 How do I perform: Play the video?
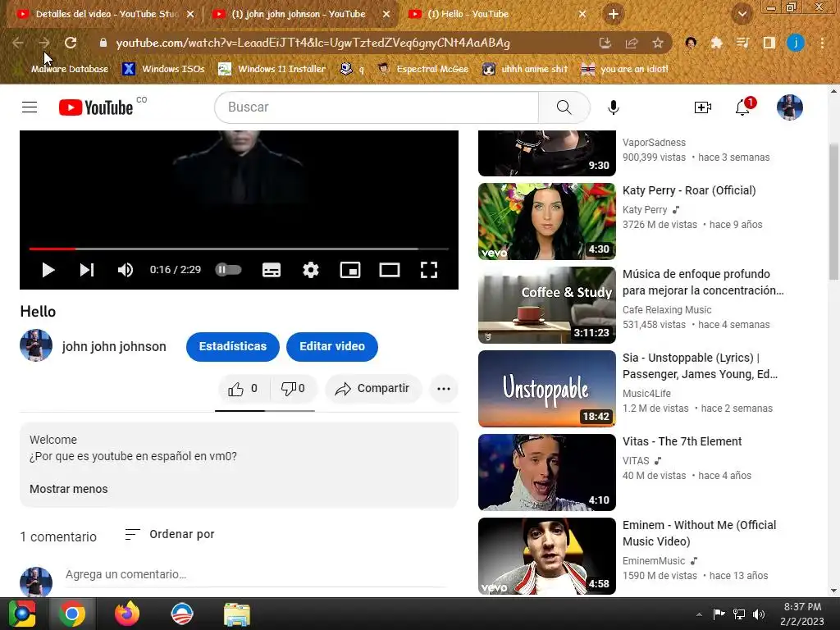[x=48, y=270]
